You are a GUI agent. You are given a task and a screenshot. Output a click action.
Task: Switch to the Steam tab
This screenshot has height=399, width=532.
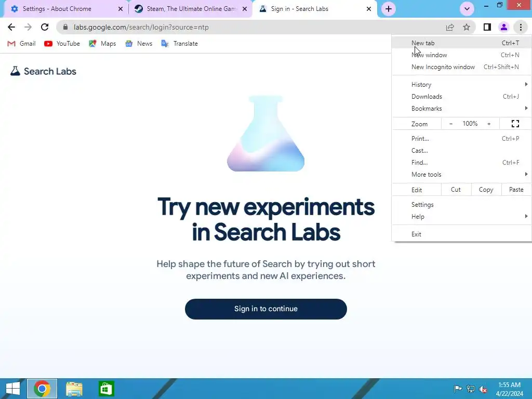190,9
